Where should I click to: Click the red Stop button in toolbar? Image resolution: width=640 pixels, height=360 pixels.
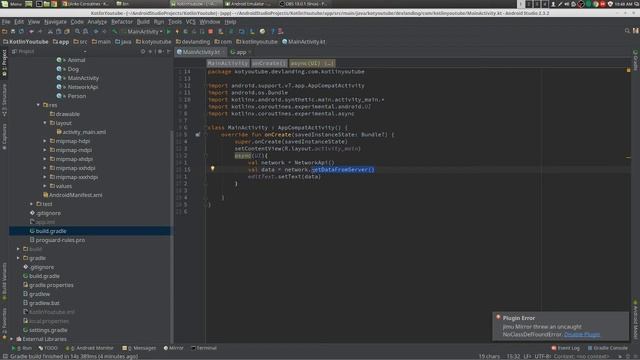(211, 31)
